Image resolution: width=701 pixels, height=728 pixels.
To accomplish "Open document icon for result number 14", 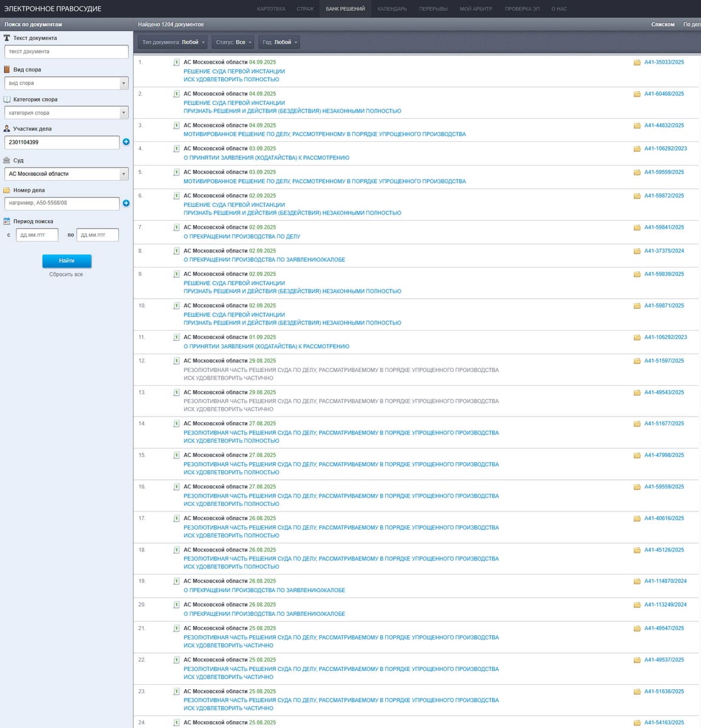I will pos(176,424).
